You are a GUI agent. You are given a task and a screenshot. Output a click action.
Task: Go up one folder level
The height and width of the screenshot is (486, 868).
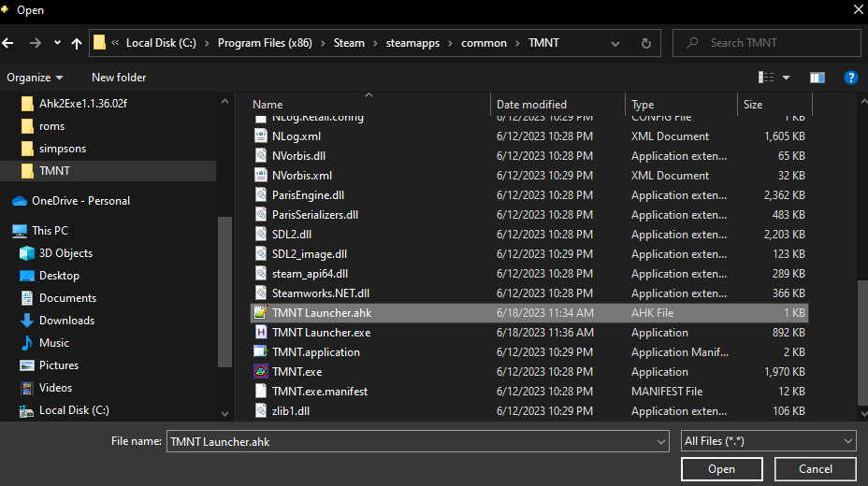click(77, 43)
